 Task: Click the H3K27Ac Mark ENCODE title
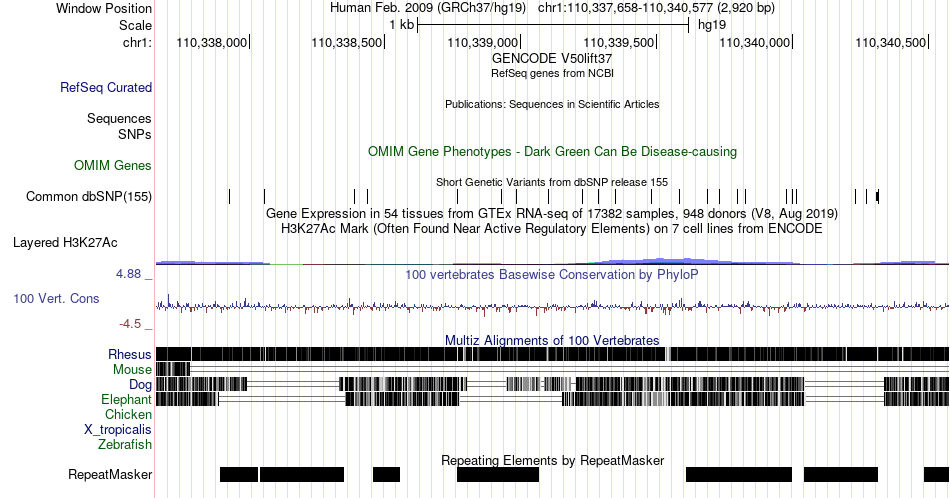[x=552, y=228]
